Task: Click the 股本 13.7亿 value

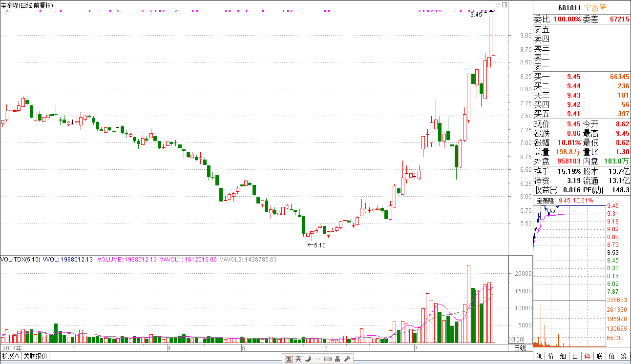Action: pos(619,171)
